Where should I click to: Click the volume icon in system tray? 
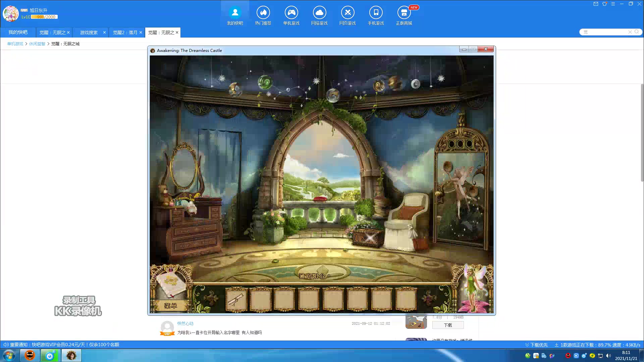click(608, 356)
